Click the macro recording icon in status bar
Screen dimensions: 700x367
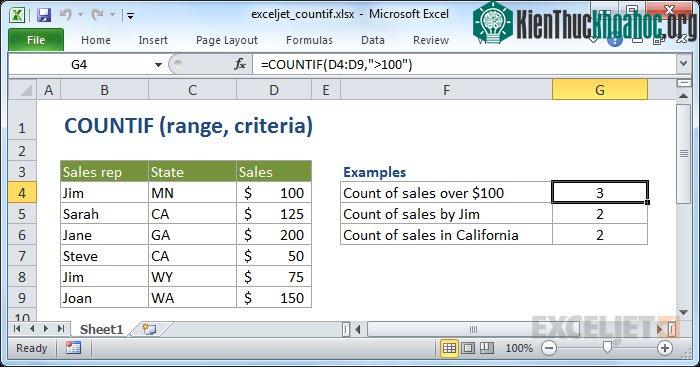pos(73,347)
